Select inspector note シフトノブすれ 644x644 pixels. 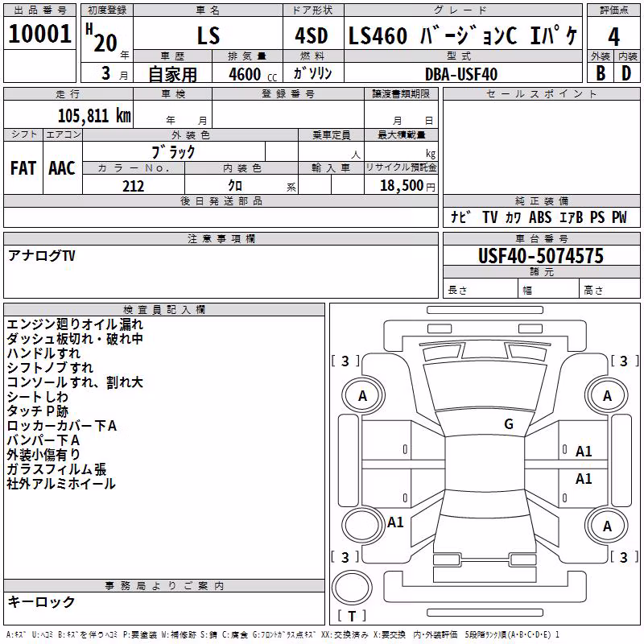(x=50, y=368)
